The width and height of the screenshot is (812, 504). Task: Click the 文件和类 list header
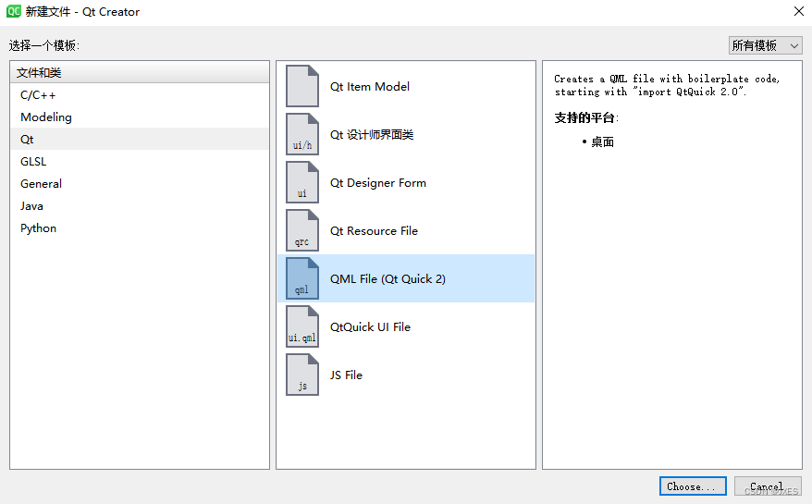coord(140,72)
